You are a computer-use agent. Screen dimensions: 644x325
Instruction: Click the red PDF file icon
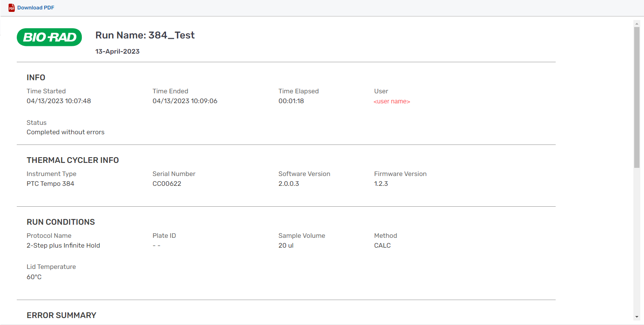[11, 8]
